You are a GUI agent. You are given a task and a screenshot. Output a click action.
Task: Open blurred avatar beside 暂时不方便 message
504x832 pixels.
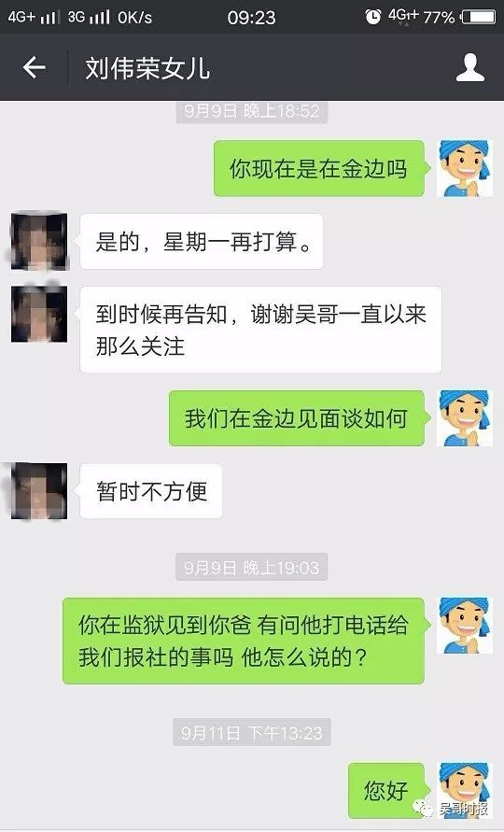click(x=39, y=491)
